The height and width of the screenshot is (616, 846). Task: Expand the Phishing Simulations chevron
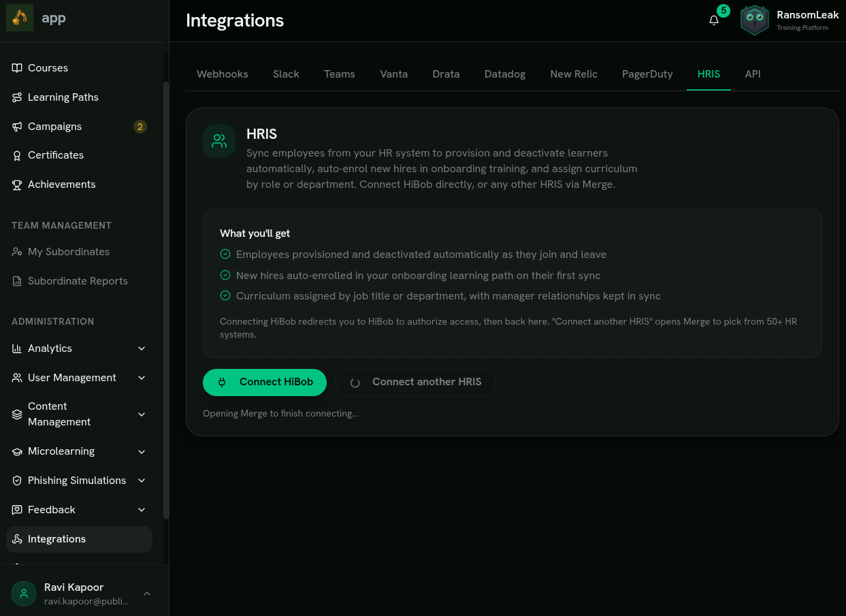[x=142, y=481]
